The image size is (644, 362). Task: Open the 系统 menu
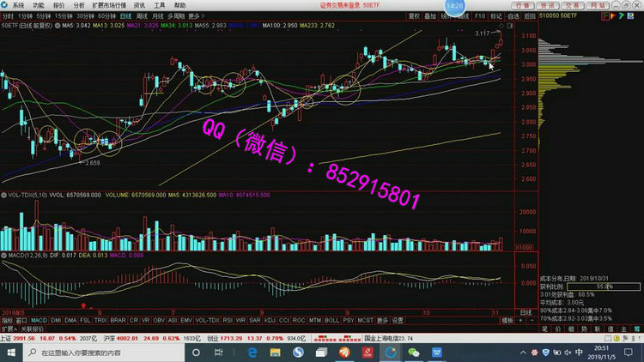tap(18, 5)
